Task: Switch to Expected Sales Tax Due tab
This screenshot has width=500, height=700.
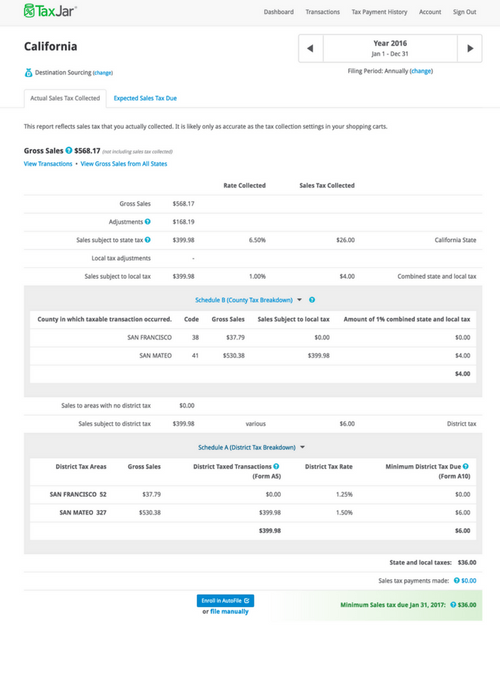Action: (x=145, y=98)
